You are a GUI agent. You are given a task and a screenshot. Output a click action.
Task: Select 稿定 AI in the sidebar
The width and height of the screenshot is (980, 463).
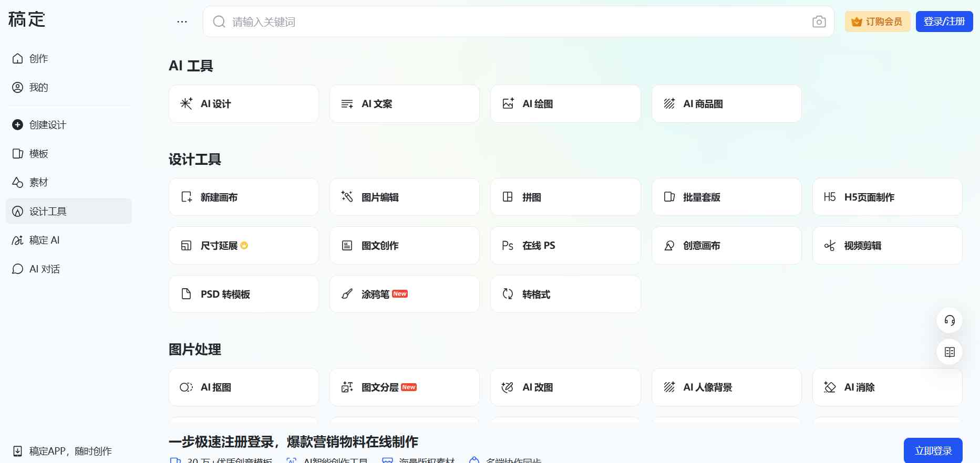click(44, 240)
